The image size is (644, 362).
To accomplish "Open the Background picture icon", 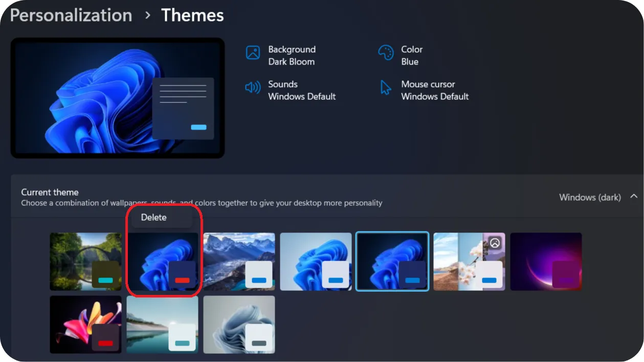I will [253, 53].
